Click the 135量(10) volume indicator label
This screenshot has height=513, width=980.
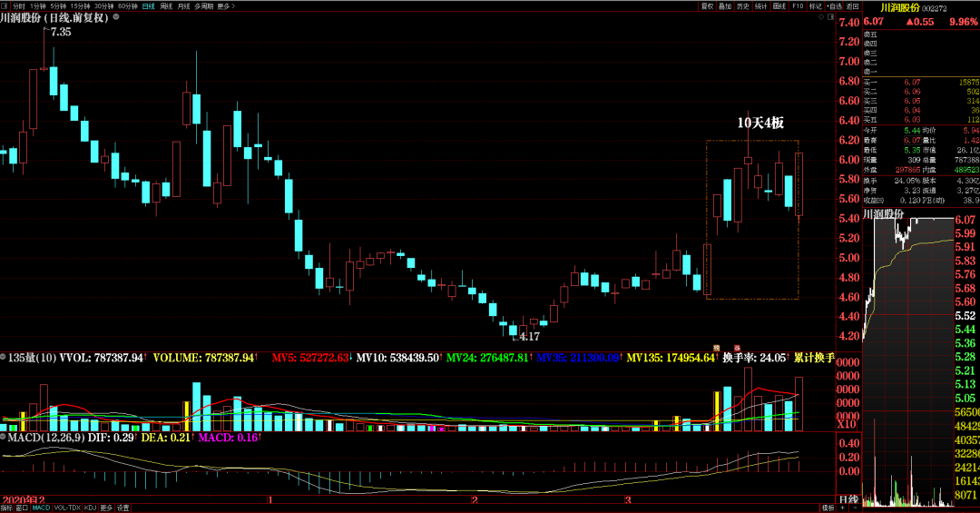[x=32, y=358]
